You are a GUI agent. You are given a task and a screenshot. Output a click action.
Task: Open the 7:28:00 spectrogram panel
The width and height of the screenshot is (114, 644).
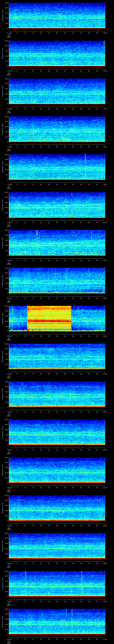pyautogui.click(x=57, y=546)
